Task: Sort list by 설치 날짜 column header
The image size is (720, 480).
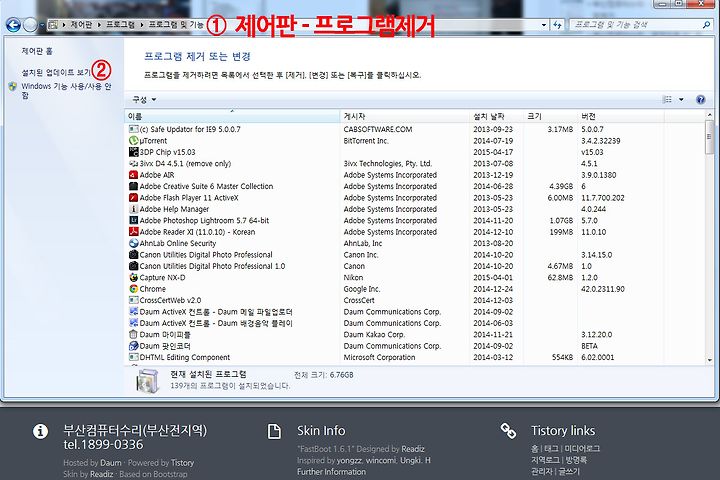Action: point(496,116)
